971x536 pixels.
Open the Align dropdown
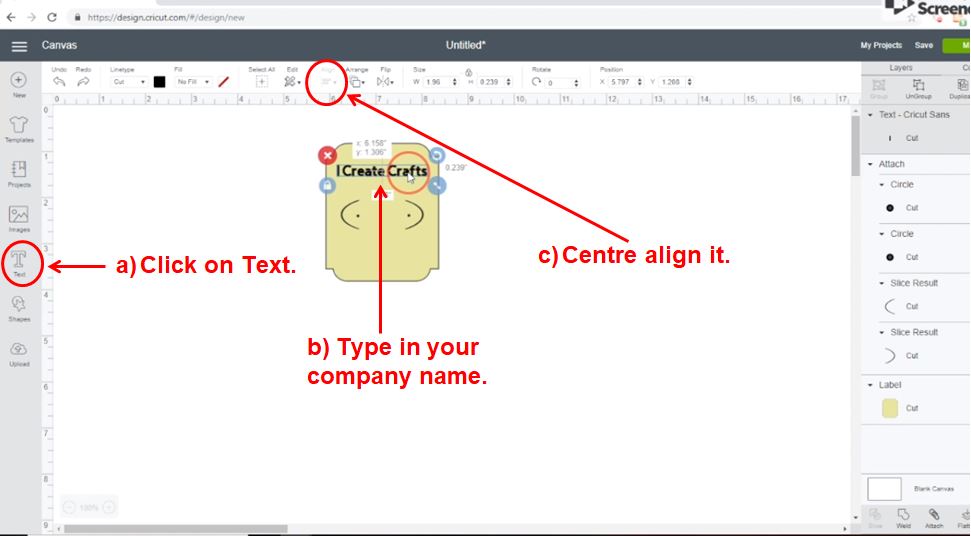point(328,82)
